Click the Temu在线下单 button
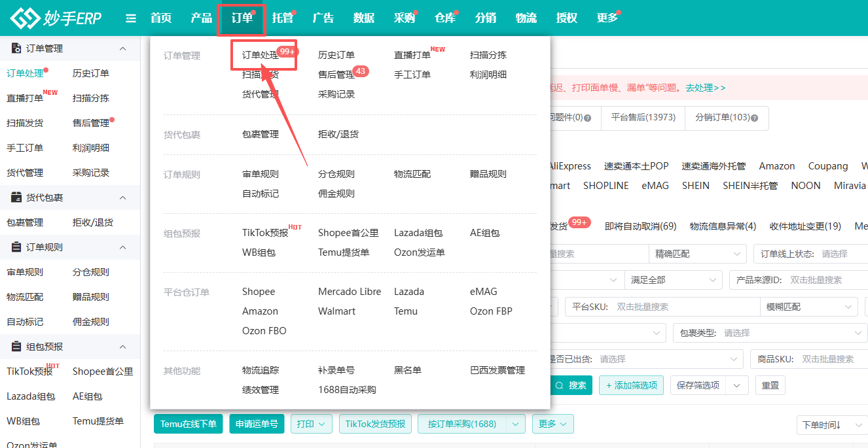Viewport: 868px width, 448px height. 189,424
